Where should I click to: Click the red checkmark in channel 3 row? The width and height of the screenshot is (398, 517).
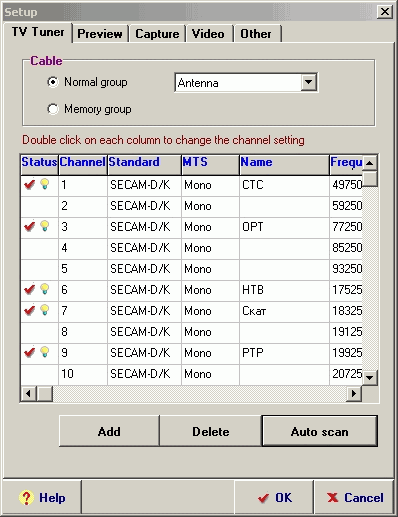click(30, 226)
